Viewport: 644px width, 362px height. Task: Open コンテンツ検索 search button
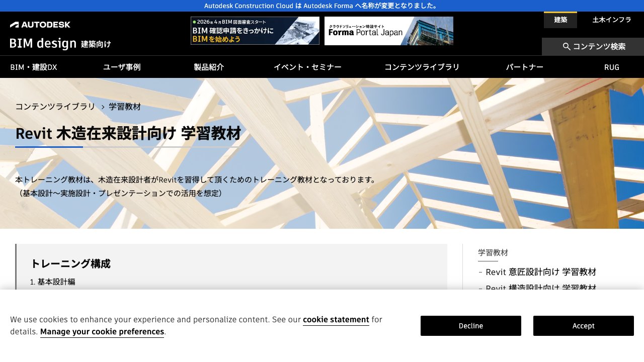[x=593, y=47]
